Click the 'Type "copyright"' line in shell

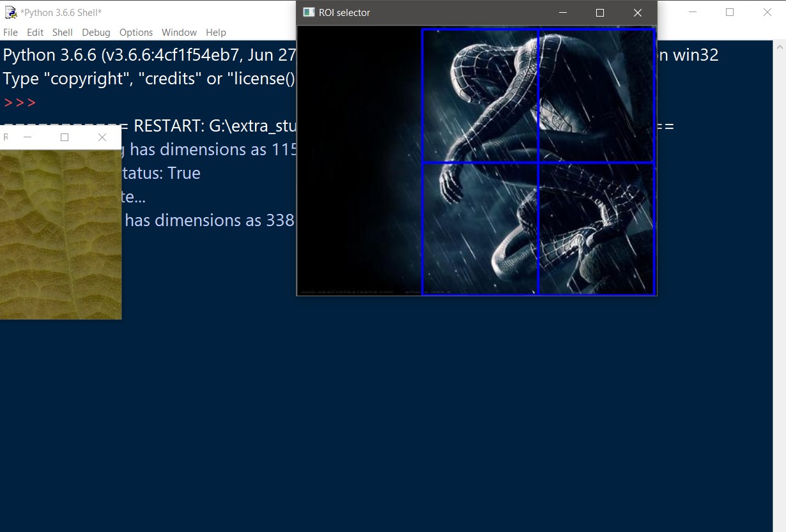click(150, 79)
